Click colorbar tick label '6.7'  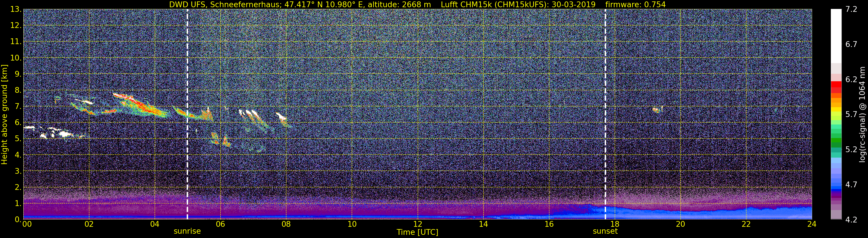pos(851,44)
